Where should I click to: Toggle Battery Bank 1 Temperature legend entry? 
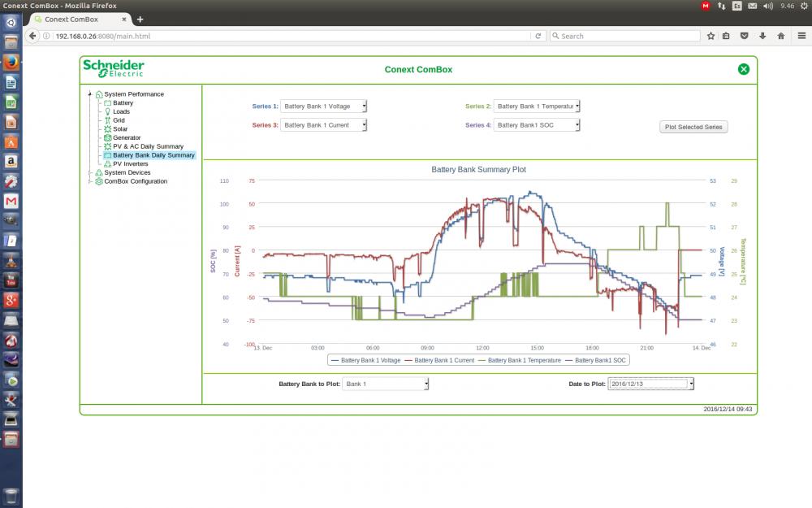coord(520,360)
